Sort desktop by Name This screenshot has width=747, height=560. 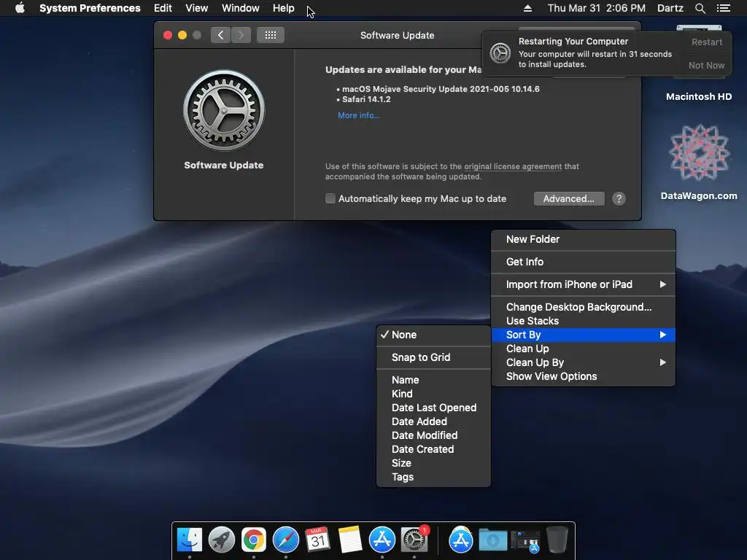433,380
